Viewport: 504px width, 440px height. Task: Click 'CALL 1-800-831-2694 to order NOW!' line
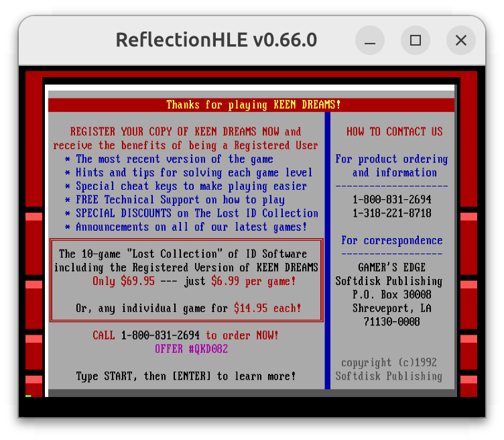pos(186,335)
